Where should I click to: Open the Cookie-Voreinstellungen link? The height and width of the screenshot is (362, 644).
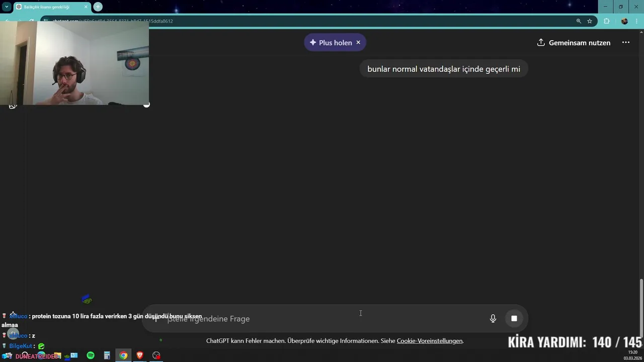click(430, 341)
